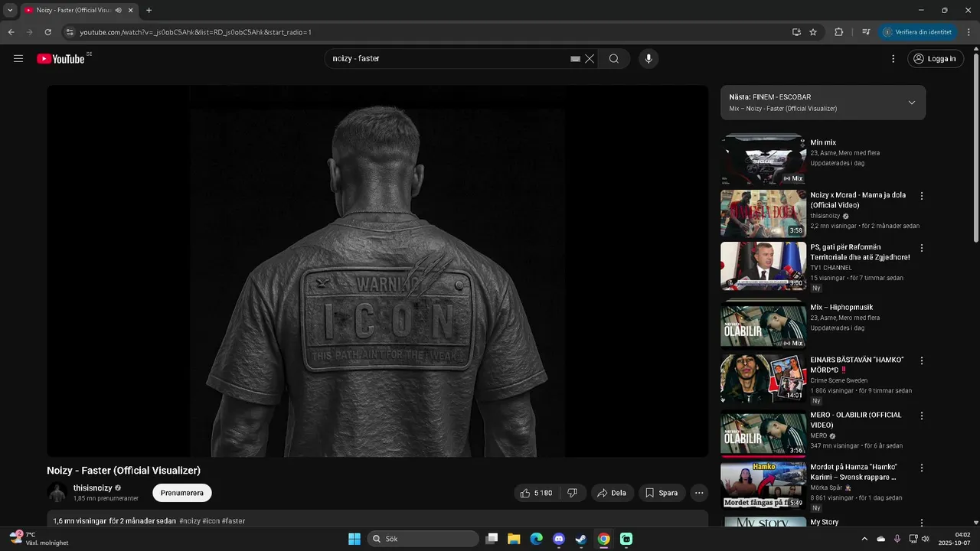Screen dimensions: 980x551
Task: Mute the tab via speaker icon
Action: point(119,10)
